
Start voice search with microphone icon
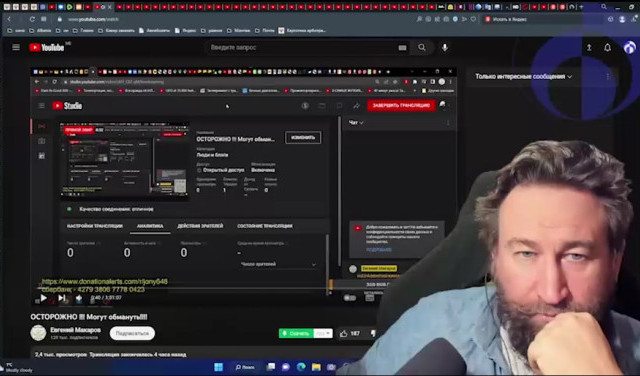coord(445,48)
